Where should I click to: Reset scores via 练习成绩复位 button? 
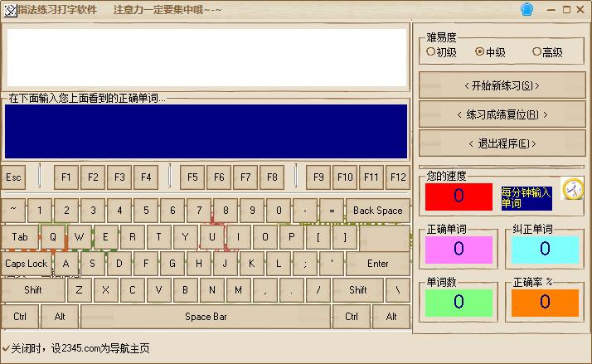point(502,114)
